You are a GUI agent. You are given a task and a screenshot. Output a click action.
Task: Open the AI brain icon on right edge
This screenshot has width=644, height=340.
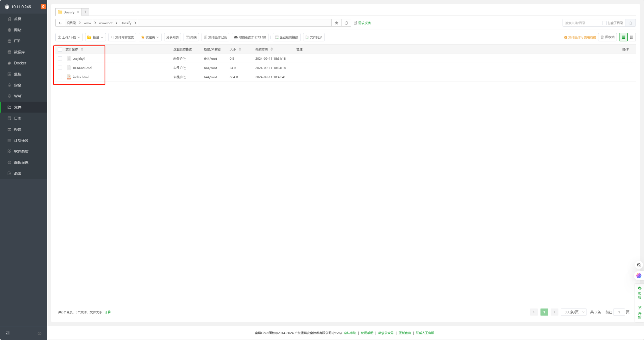pyautogui.click(x=639, y=276)
